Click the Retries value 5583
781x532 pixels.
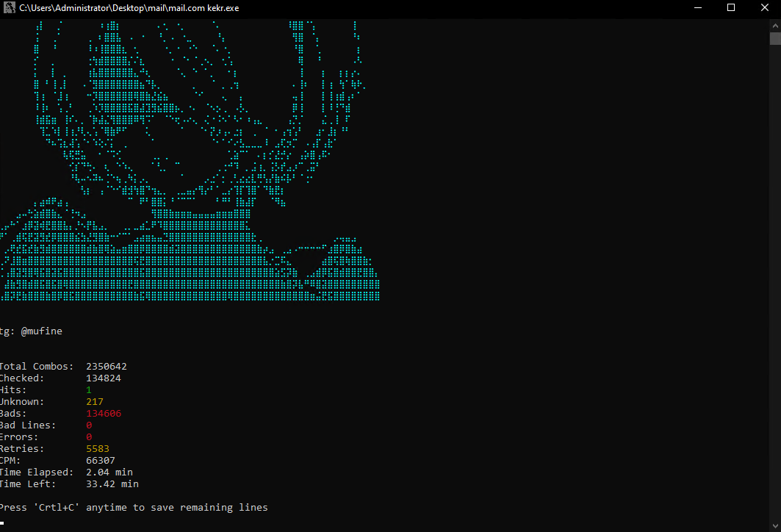pyautogui.click(x=98, y=449)
